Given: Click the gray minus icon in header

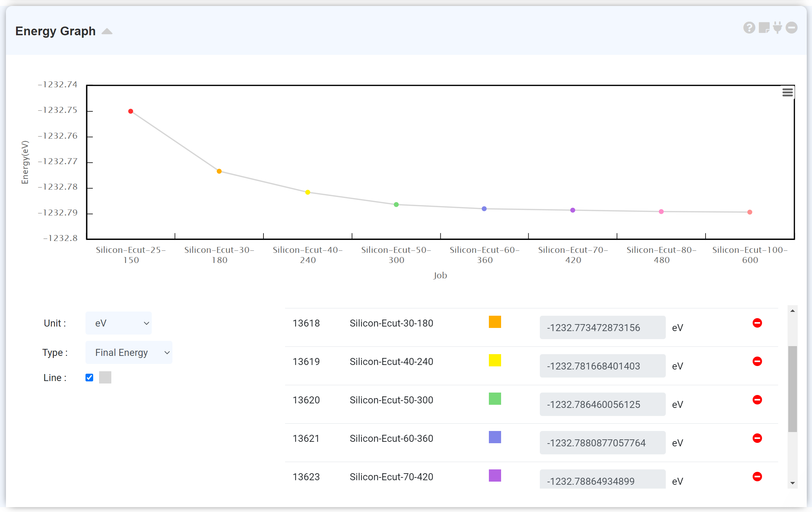Looking at the screenshot, I should point(791,28).
